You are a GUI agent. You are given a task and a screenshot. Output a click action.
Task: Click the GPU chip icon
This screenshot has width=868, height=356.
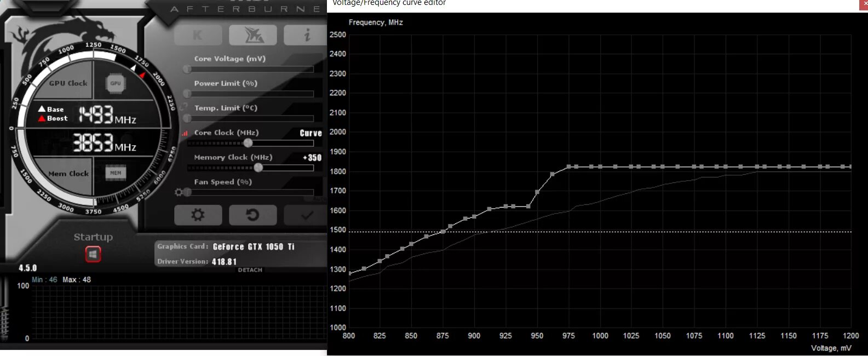coord(116,83)
